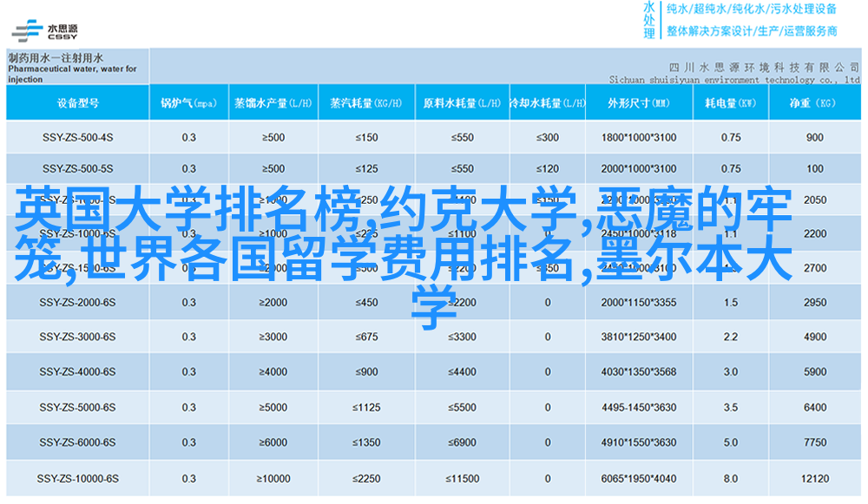Select the 外形尺寸(MM) column header
868x504 pixels.
pyautogui.click(x=639, y=103)
